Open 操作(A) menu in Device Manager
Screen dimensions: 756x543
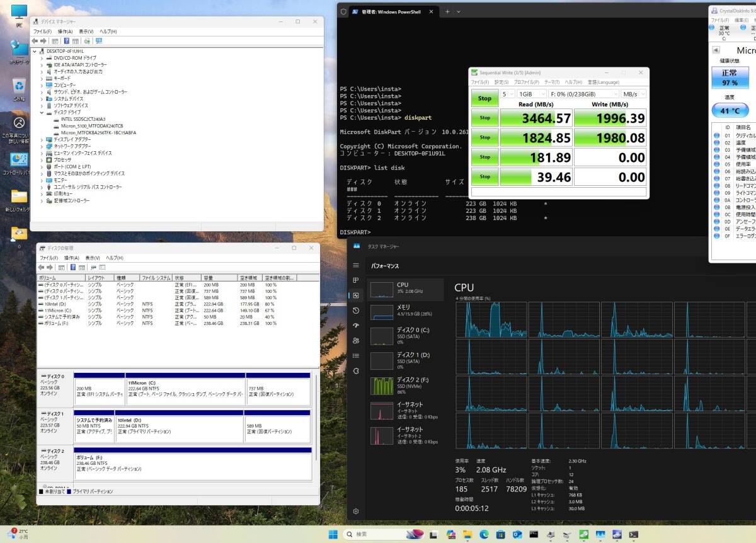pos(65,31)
